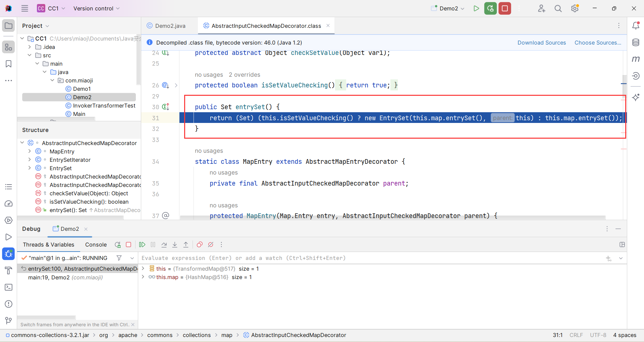Click the Download Sources link
Image resolution: width=644 pixels, height=342 pixels.
541,43
